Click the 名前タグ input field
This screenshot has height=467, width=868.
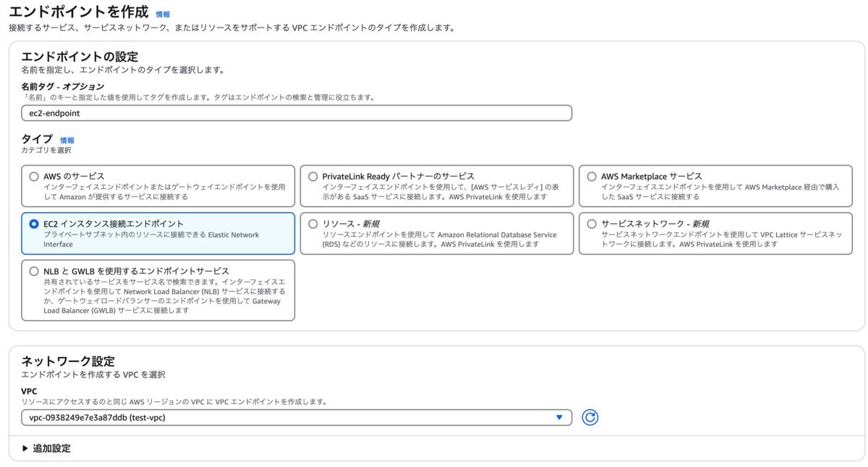click(297, 113)
